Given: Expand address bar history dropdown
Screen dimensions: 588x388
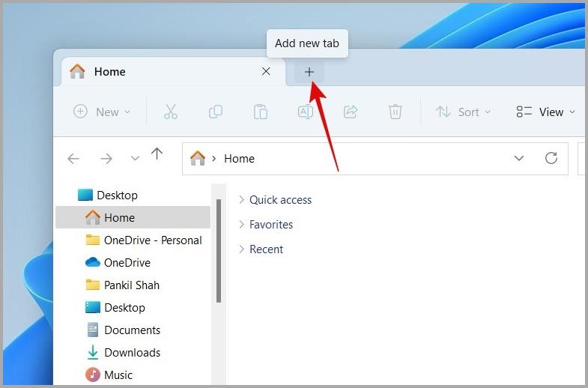Looking at the screenshot, I should pyautogui.click(x=519, y=158).
